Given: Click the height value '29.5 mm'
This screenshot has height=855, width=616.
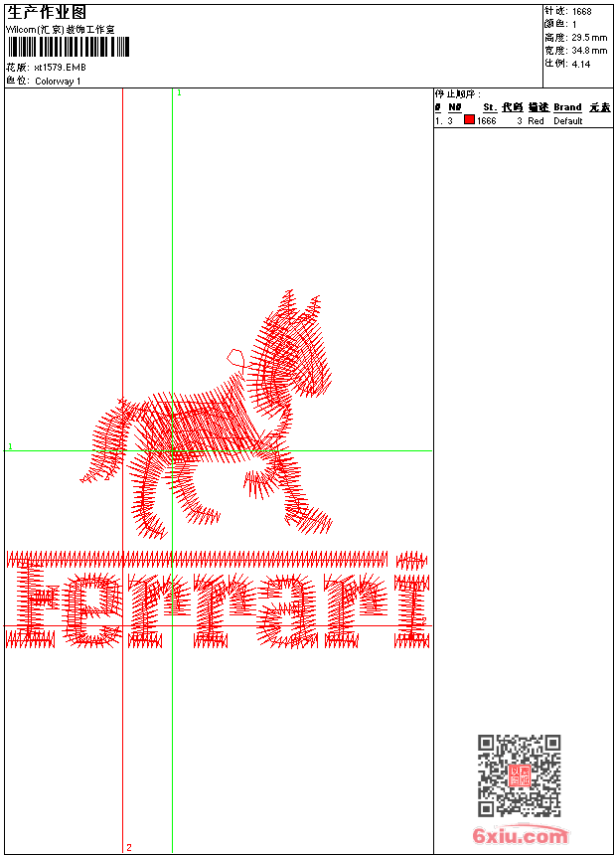Looking at the screenshot, I should click(589, 38).
